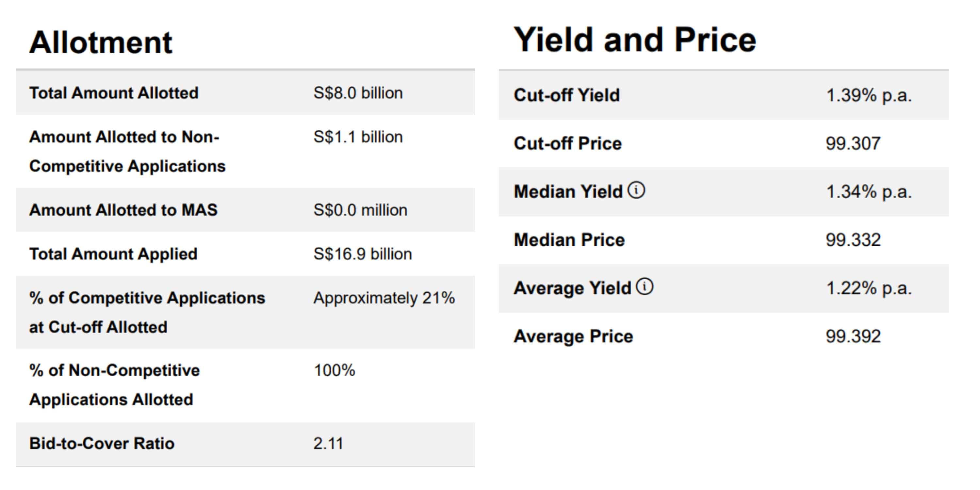
Task: Click the Average Price 99.392 value
Action: coord(853,336)
